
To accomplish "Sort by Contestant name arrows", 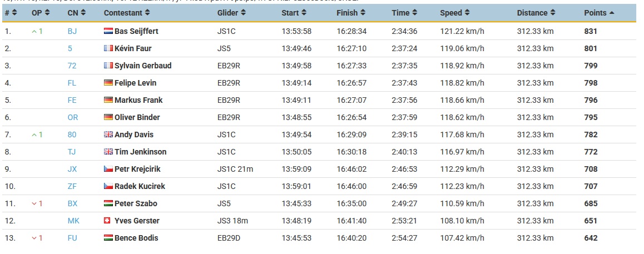I will (x=147, y=13).
